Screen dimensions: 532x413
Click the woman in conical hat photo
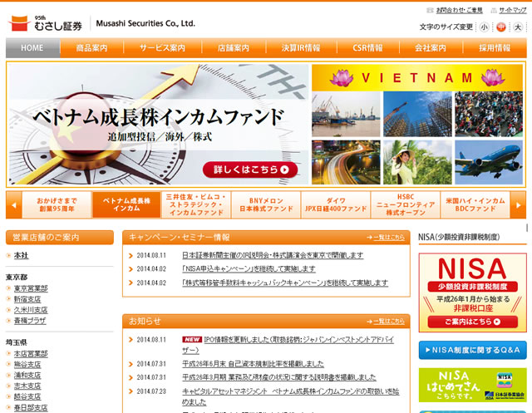pyautogui.click(x=417, y=162)
